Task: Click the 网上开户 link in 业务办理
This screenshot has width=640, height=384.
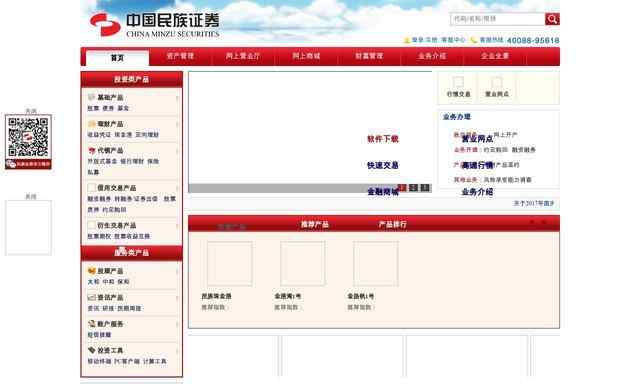Action: pos(506,135)
